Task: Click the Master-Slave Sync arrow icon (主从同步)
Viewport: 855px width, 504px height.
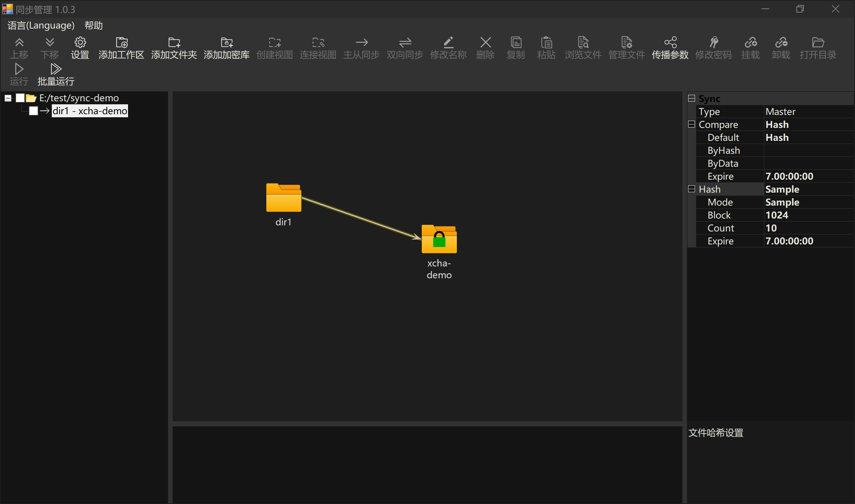Action: tap(362, 42)
